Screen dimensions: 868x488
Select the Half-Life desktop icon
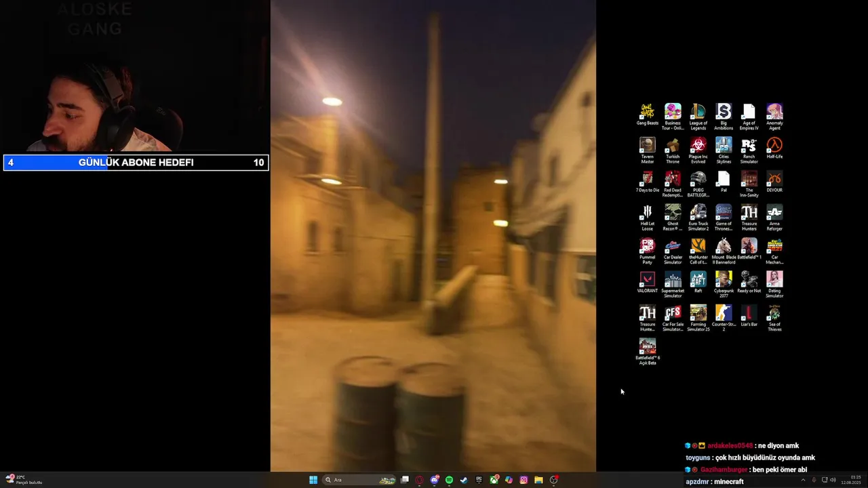[774, 148]
